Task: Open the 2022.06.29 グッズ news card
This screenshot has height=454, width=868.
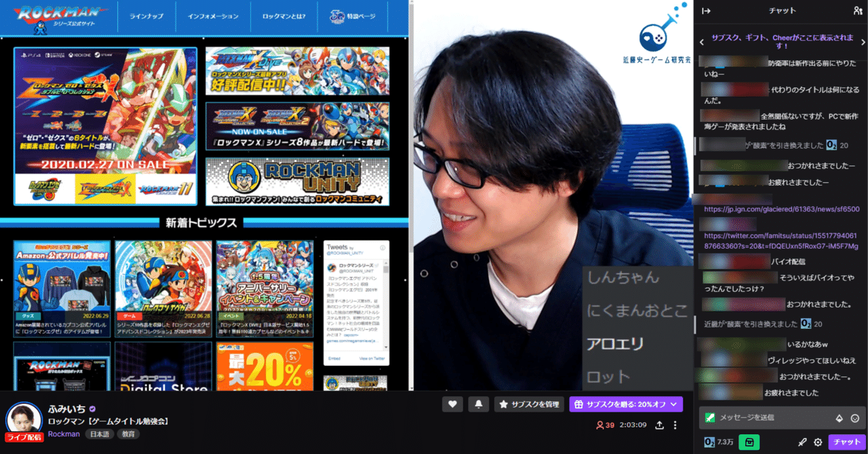Action: point(62,288)
